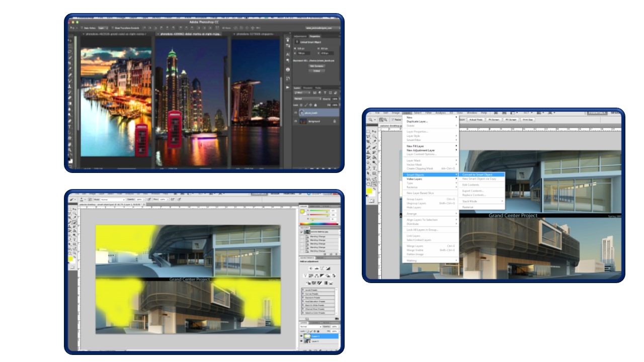Click the Curves adjustment icon in Adjustments panel
This screenshot has height=362, width=644.
coord(322,268)
